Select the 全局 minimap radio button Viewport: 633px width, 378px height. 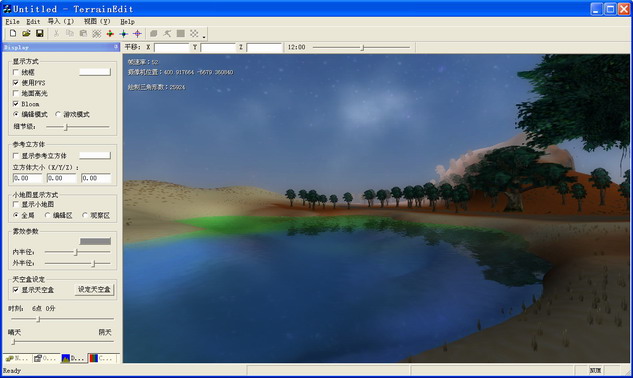(x=16, y=215)
